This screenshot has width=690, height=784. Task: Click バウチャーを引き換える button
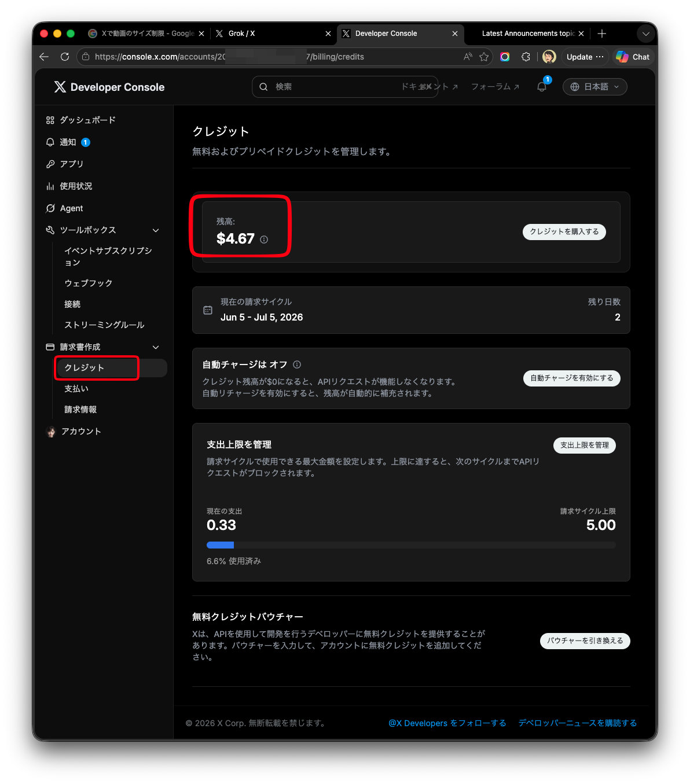pyautogui.click(x=585, y=641)
